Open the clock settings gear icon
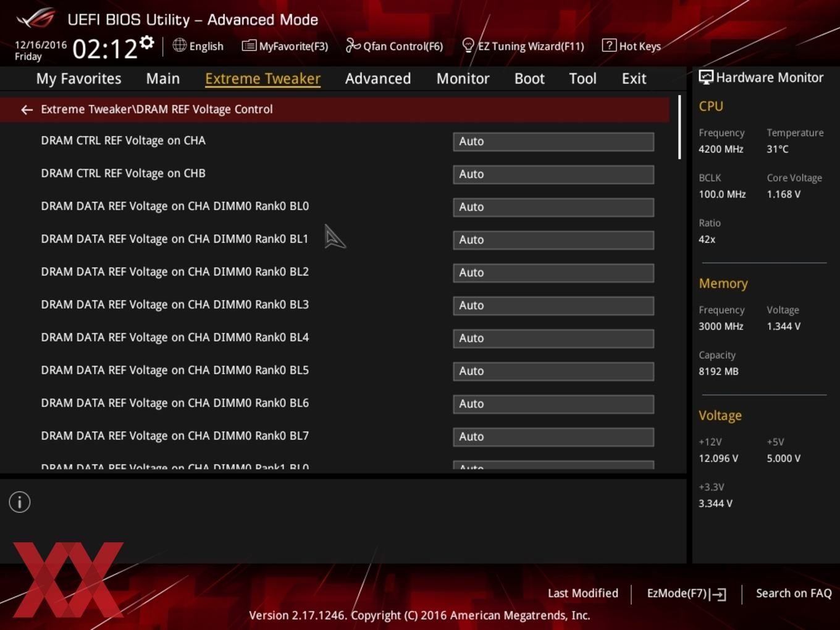Image resolution: width=840 pixels, height=630 pixels. click(x=147, y=43)
